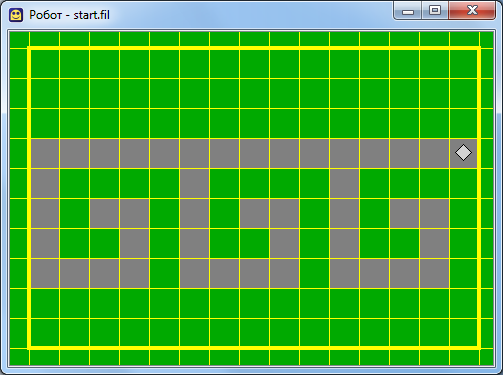Screen dimensions: 503x375
Task: Select the rightmost gray cell of lowest painted row
Action: 434,274
